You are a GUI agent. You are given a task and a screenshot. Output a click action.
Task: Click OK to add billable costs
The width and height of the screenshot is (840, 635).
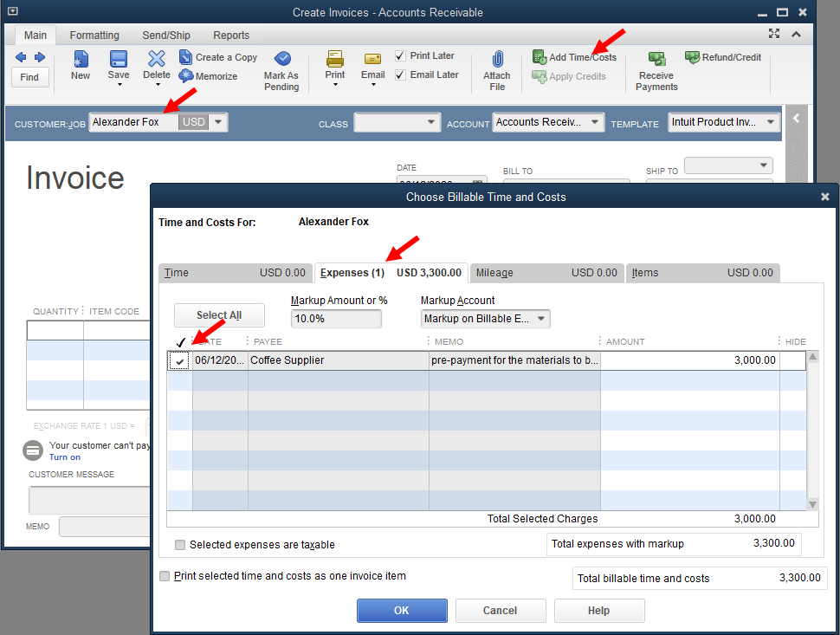pos(402,611)
